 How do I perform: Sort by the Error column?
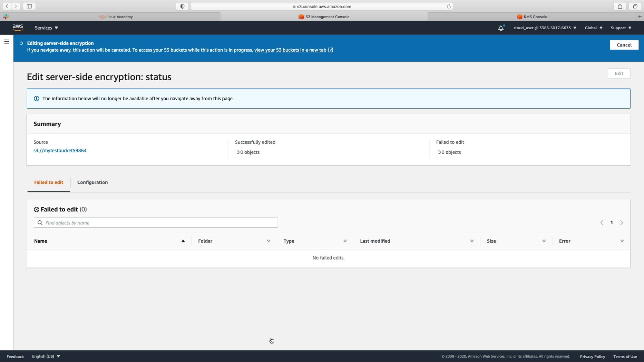pyautogui.click(x=622, y=241)
